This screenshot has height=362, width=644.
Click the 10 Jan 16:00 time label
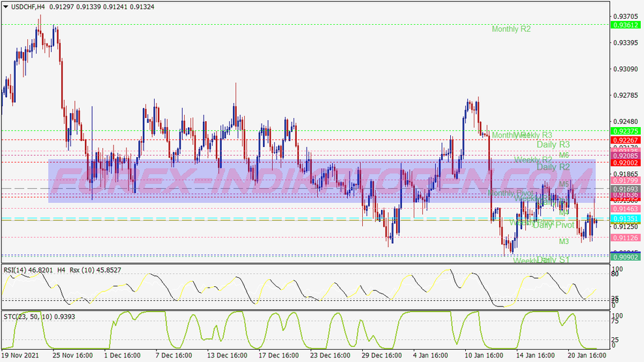484,355
